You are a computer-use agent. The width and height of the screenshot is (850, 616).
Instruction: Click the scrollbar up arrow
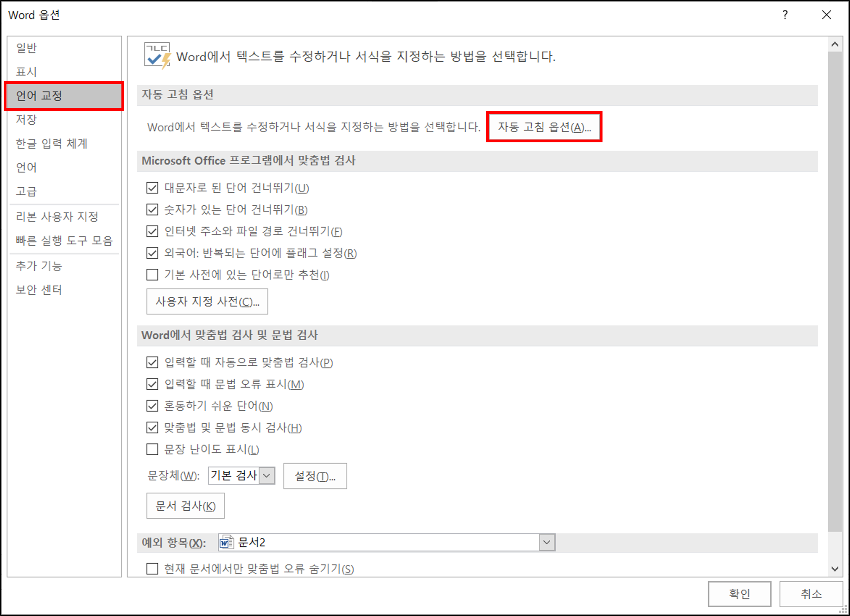click(x=835, y=44)
